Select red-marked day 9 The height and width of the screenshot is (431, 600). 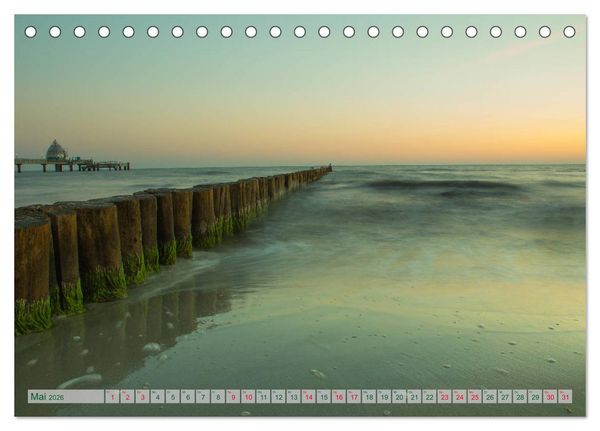tap(233, 397)
